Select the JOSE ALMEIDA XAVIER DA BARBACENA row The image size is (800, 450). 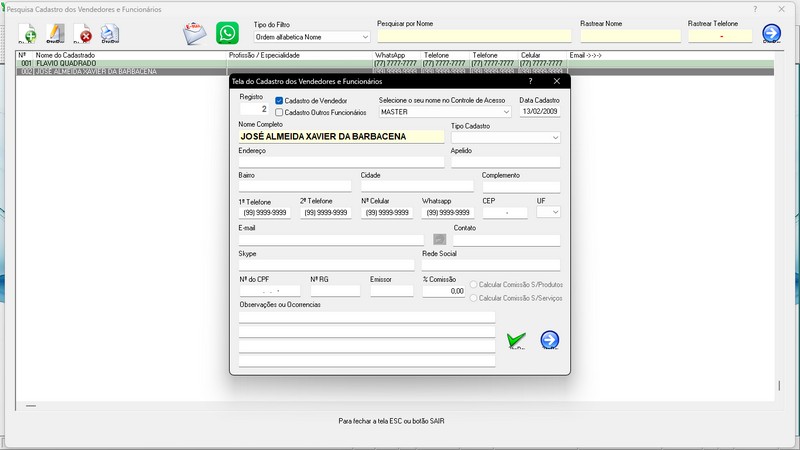click(395, 71)
